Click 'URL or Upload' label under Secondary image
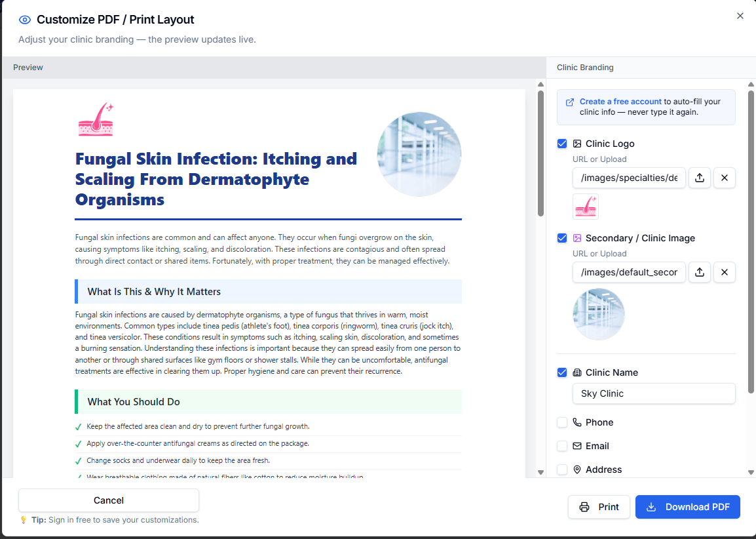Image resolution: width=756 pixels, height=539 pixels. (x=599, y=254)
